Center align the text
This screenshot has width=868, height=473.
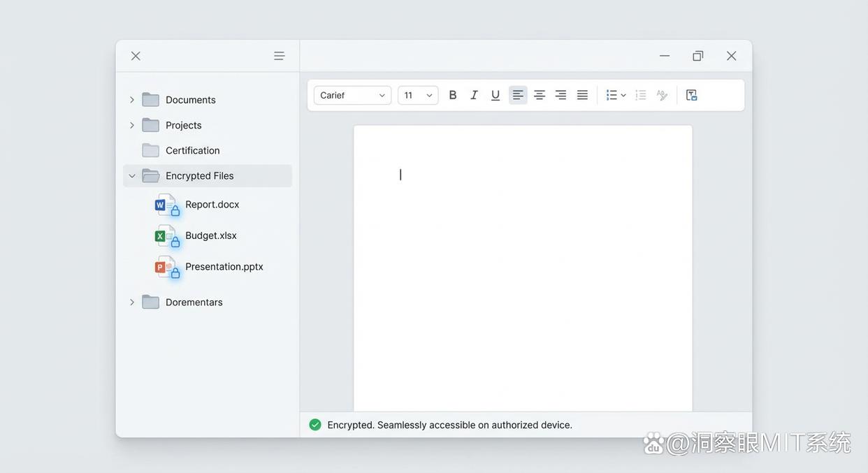(540, 95)
